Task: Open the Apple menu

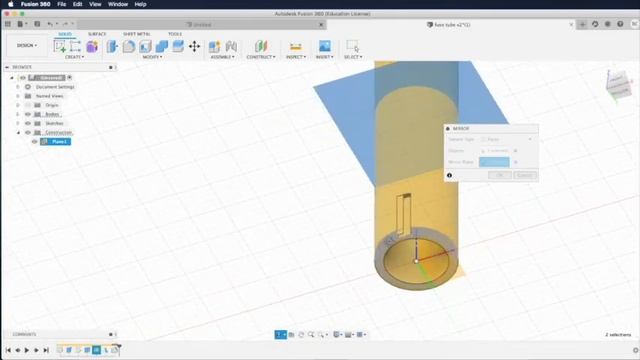Action: [x=11, y=4]
